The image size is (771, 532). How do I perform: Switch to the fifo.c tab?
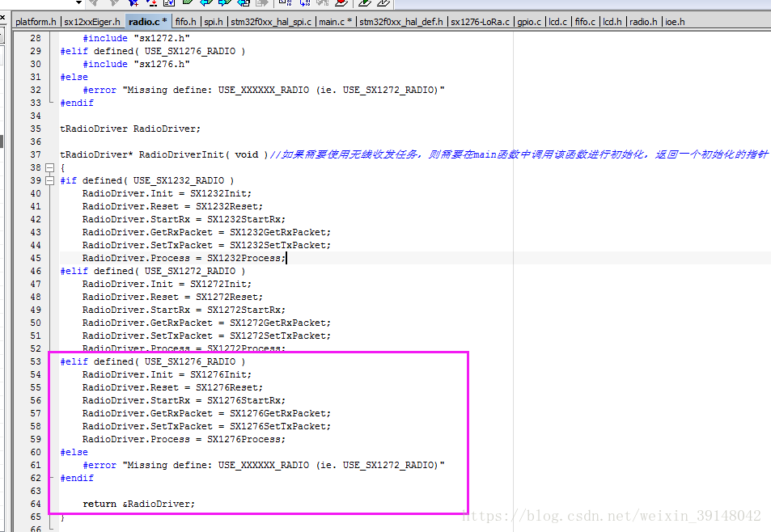pos(585,22)
